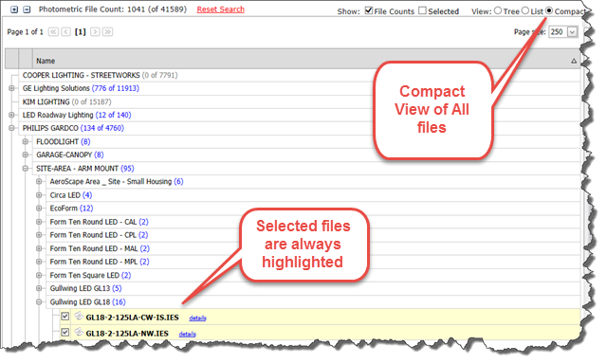This screenshot has height=364, width=607.
Task: Collapse SITE-AREA - ARM MOUNT category
Action: tap(26, 169)
